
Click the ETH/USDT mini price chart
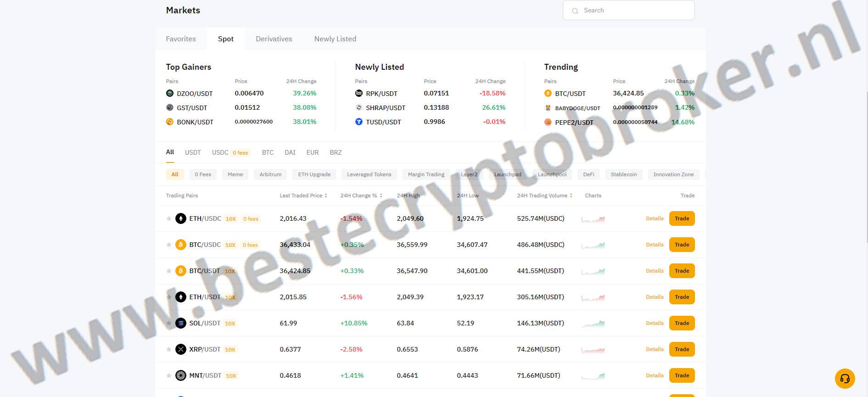coord(593,297)
